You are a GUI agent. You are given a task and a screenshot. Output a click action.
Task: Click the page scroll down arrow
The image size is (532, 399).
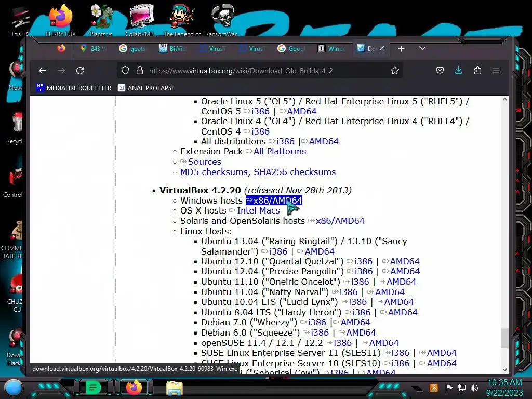click(x=504, y=369)
